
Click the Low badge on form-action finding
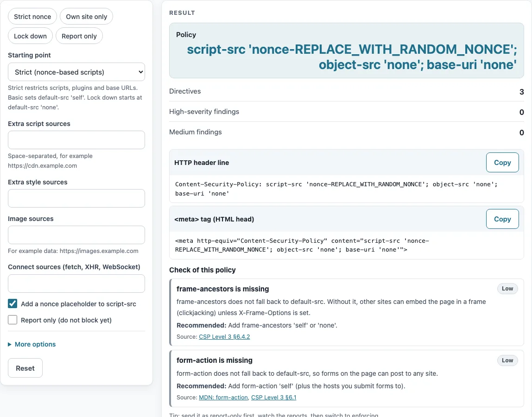coord(507,360)
